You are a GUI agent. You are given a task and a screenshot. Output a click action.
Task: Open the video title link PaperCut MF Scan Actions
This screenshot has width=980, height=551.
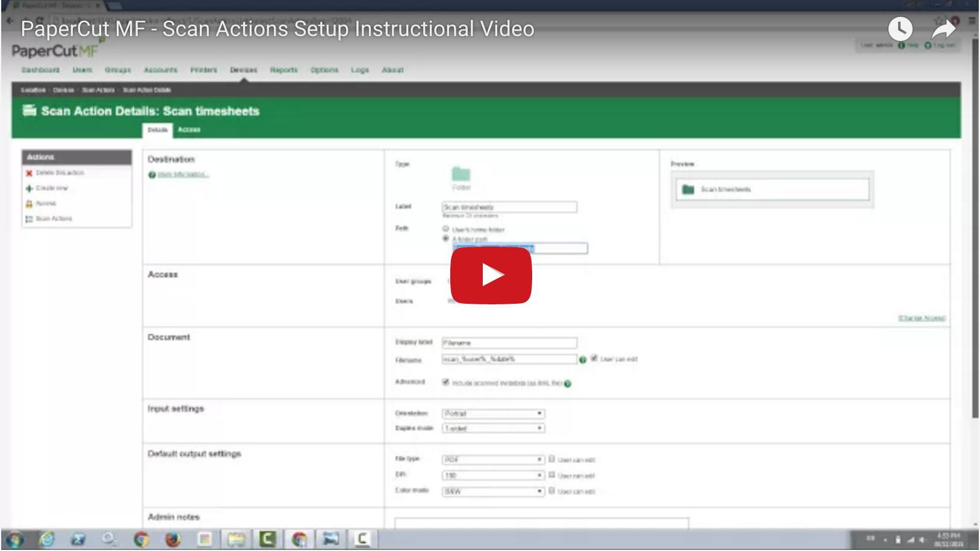tap(278, 29)
